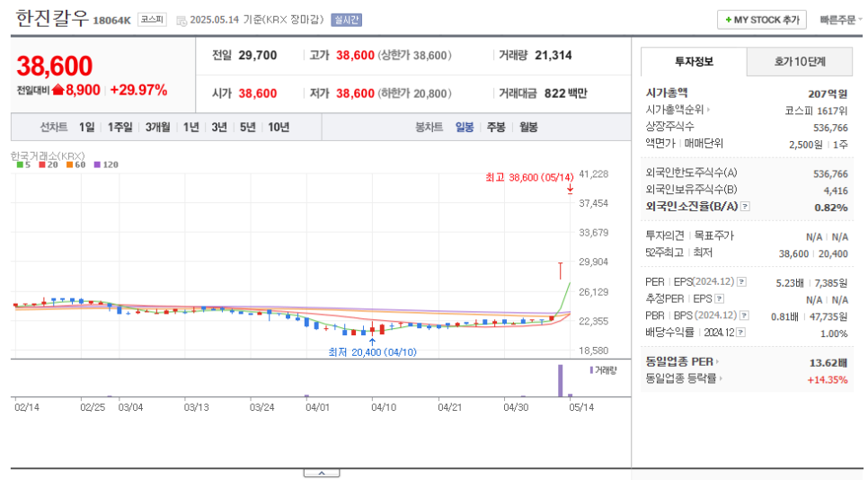Click the 거래량 value 21,314
Viewport: 868px width, 480px height.
553,56
